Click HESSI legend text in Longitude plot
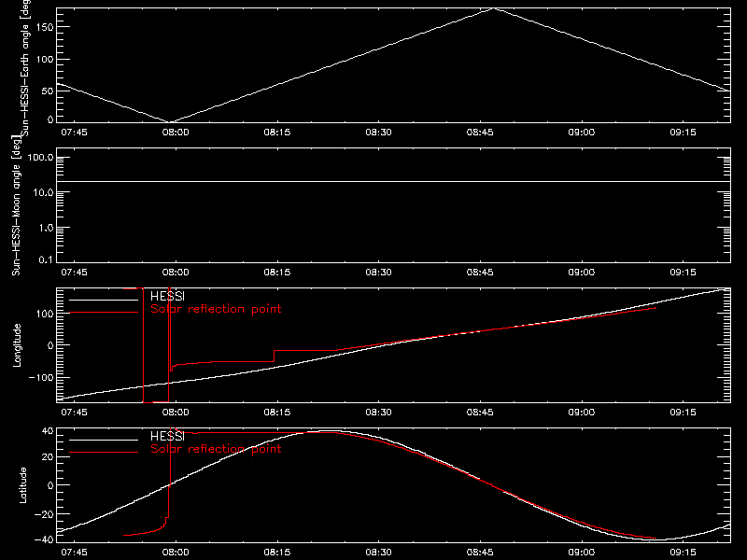The image size is (747, 560). click(167, 296)
